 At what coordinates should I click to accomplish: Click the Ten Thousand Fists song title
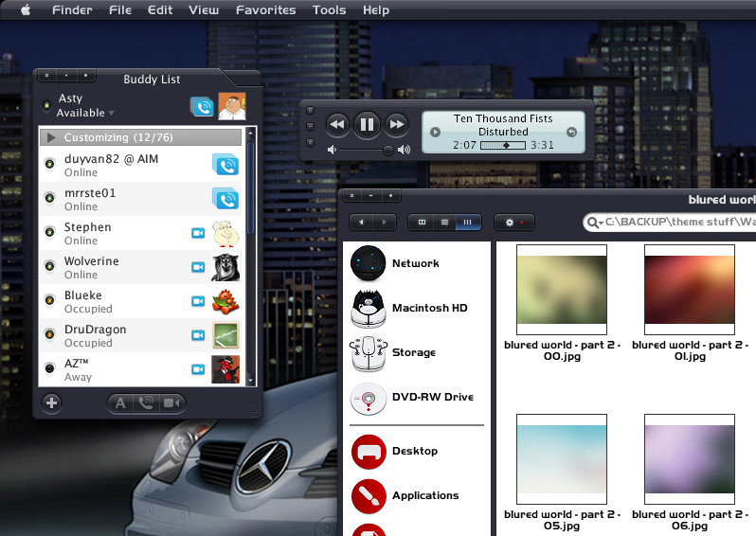pyautogui.click(x=503, y=118)
